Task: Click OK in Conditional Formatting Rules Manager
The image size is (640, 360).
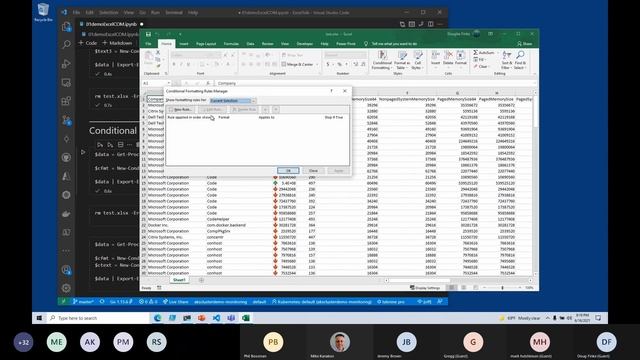Action: pyautogui.click(x=288, y=171)
